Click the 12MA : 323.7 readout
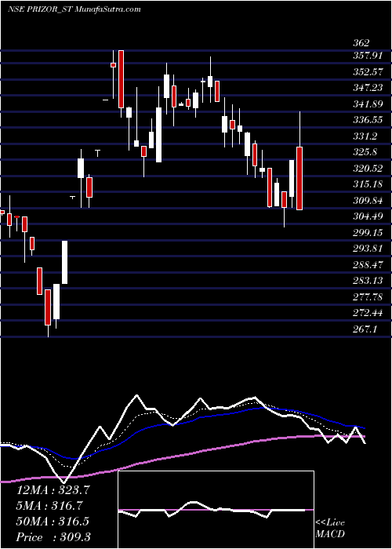392x549 pixels. point(53,490)
